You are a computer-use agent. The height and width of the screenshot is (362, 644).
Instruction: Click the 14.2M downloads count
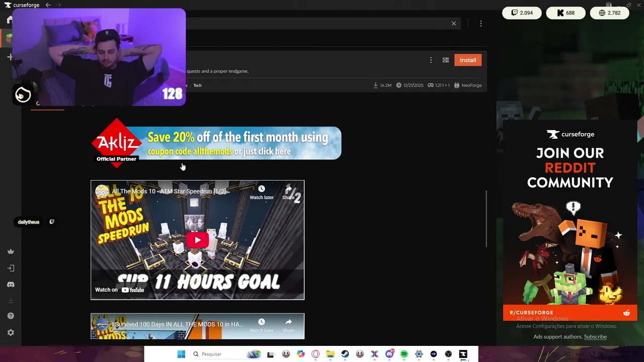pyautogui.click(x=382, y=85)
